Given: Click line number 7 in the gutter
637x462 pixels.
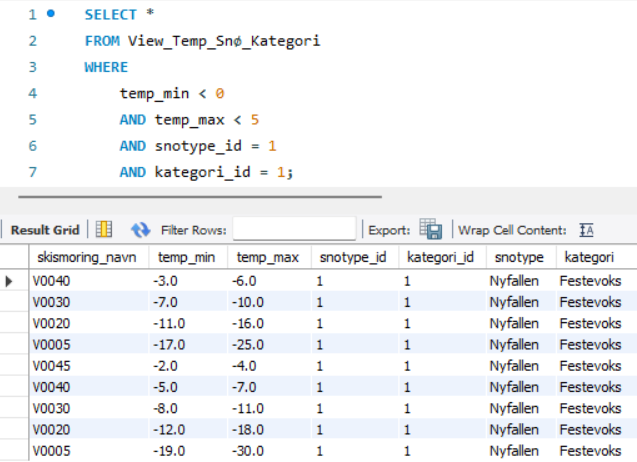Looking at the screenshot, I should pyautogui.click(x=32, y=172).
